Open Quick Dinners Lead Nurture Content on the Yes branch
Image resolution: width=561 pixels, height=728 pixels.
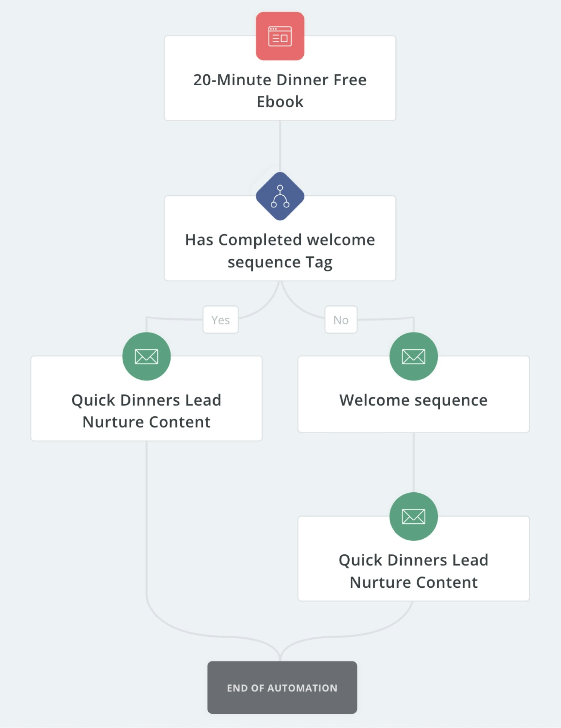coord(146,398)
